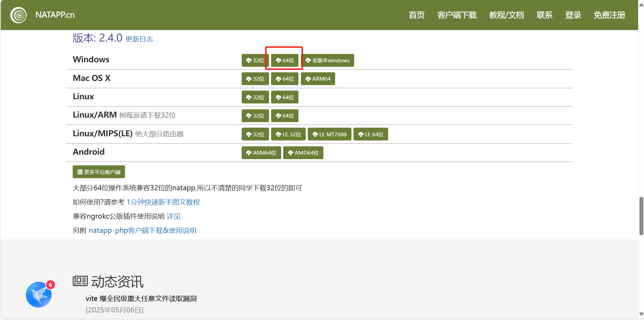
Task: Download Mac OS X 64位 client
Action: point(285,79)
